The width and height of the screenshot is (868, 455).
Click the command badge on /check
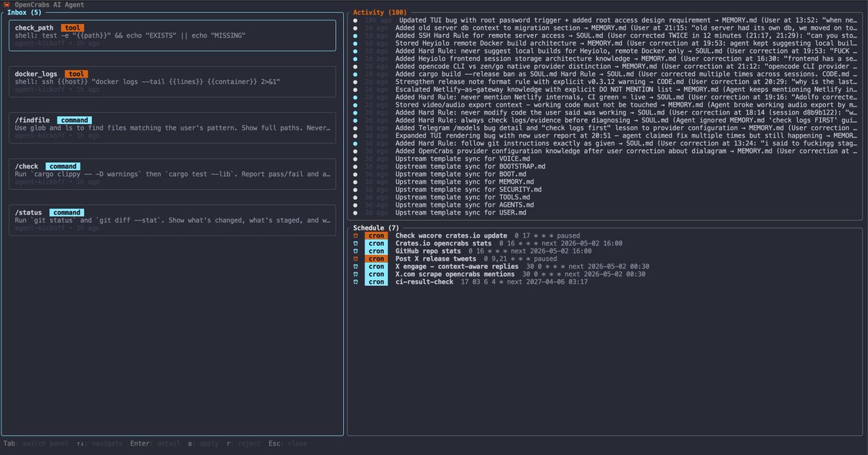pos(62,166)
